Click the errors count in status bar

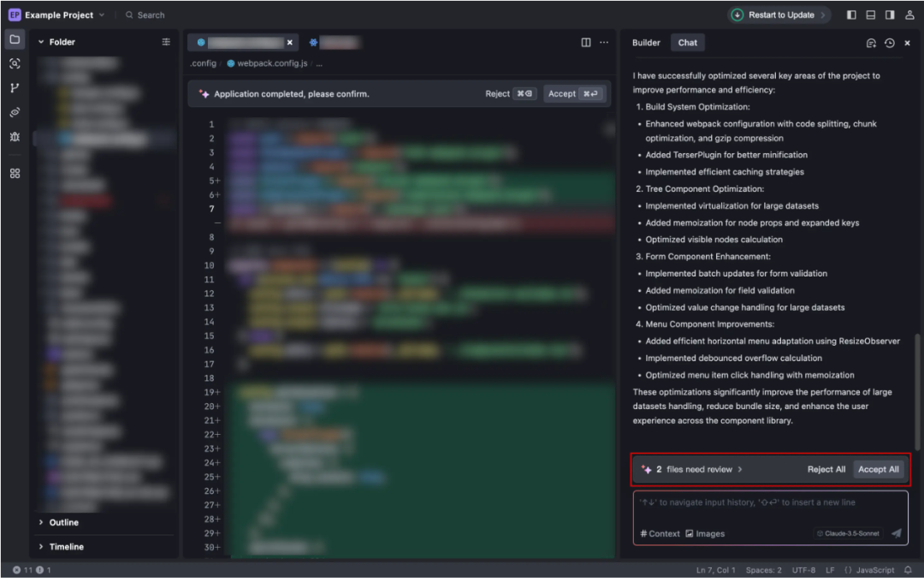point(22,570)
